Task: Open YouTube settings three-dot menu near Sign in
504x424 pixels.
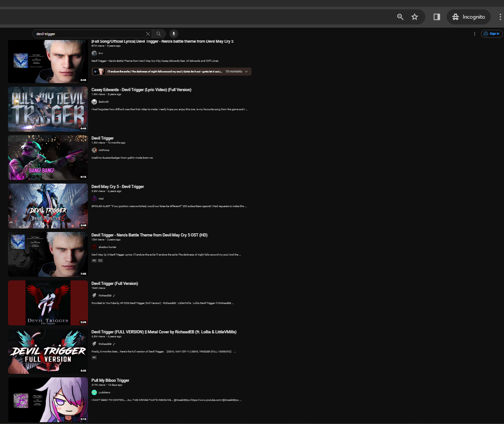Action: (474, 34)
